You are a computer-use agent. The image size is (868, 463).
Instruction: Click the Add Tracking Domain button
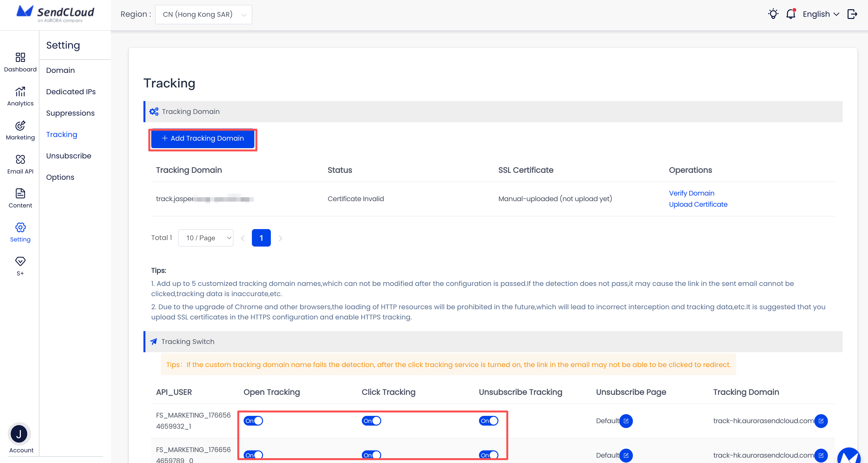(x=203, y=138)
